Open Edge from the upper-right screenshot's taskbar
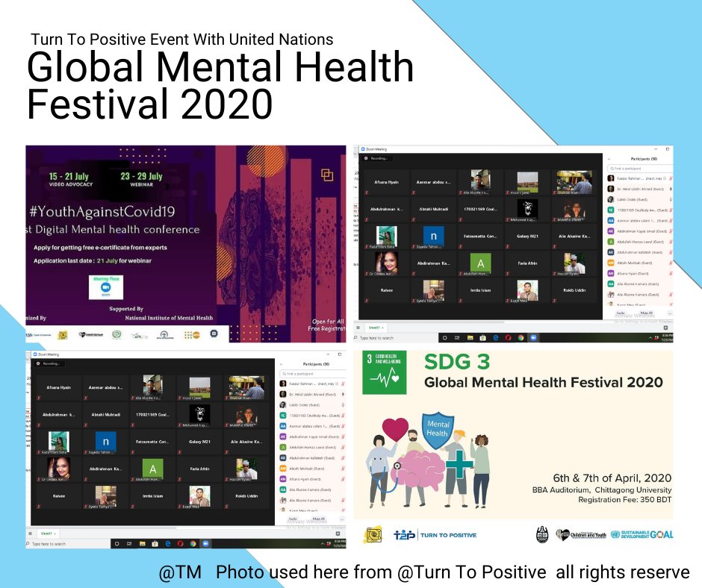Viewport: 702px width, 588px height. coord(496,338)
